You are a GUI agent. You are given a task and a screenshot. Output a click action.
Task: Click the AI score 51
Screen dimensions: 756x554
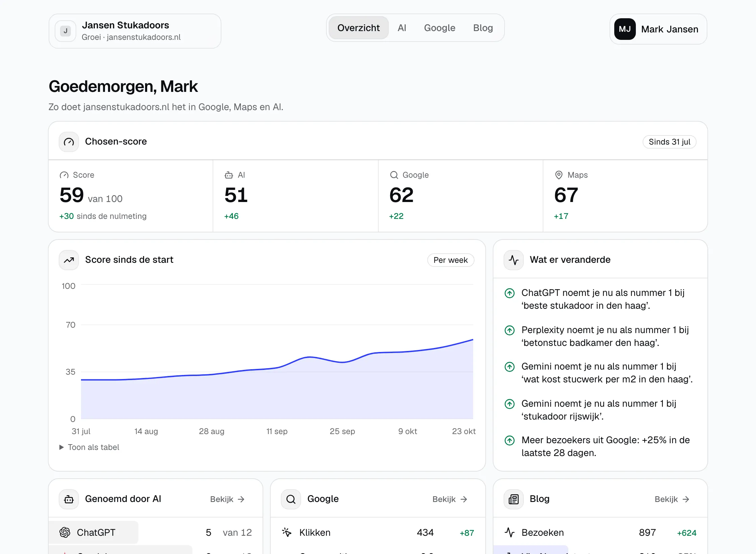[x=236, y=195]
